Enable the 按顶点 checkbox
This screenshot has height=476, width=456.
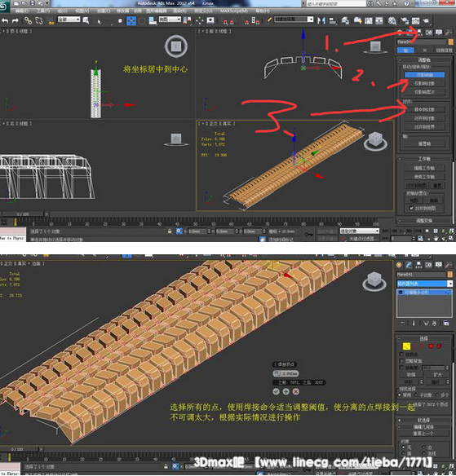401,355
